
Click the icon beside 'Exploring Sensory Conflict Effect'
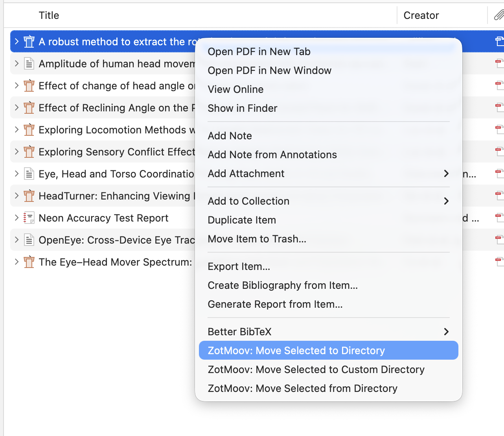[29, 152]
